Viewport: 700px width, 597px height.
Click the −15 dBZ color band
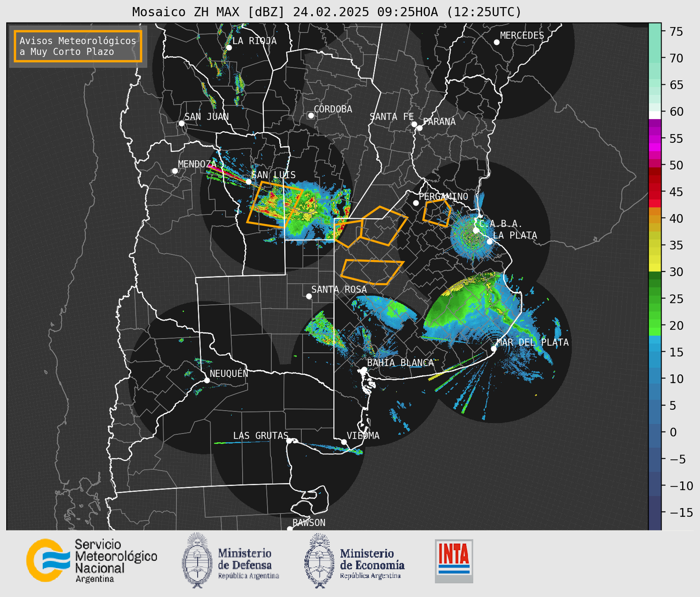[x=655, y=513]
